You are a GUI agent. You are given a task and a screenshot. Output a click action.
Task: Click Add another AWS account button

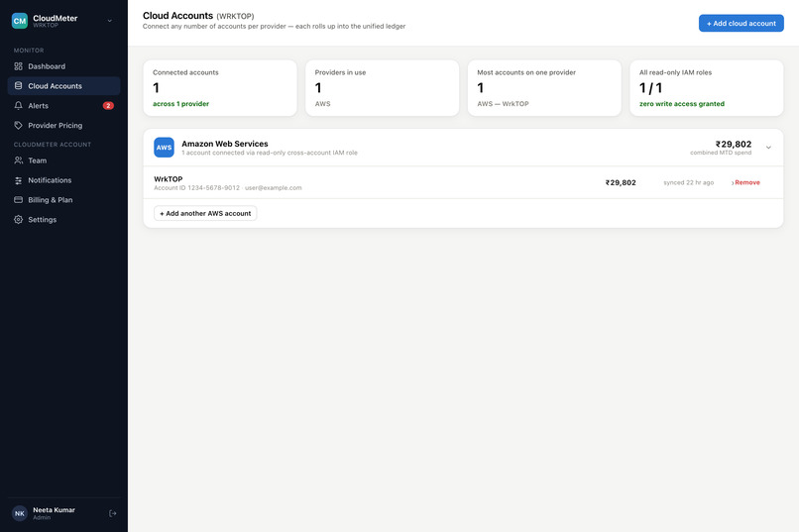coord(205,213)
